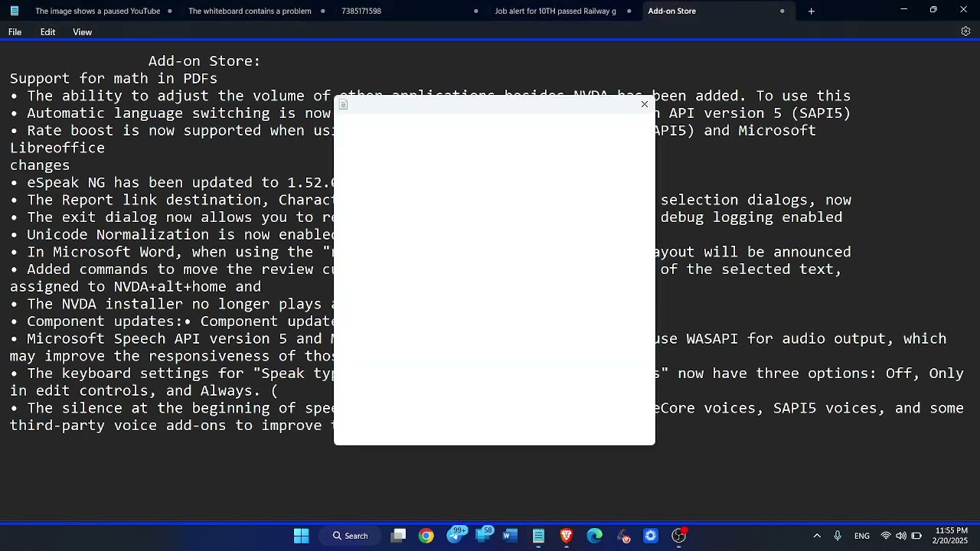Open Telegram with 99+ badge
980x551 pixels.
click(x=455, y=536)
